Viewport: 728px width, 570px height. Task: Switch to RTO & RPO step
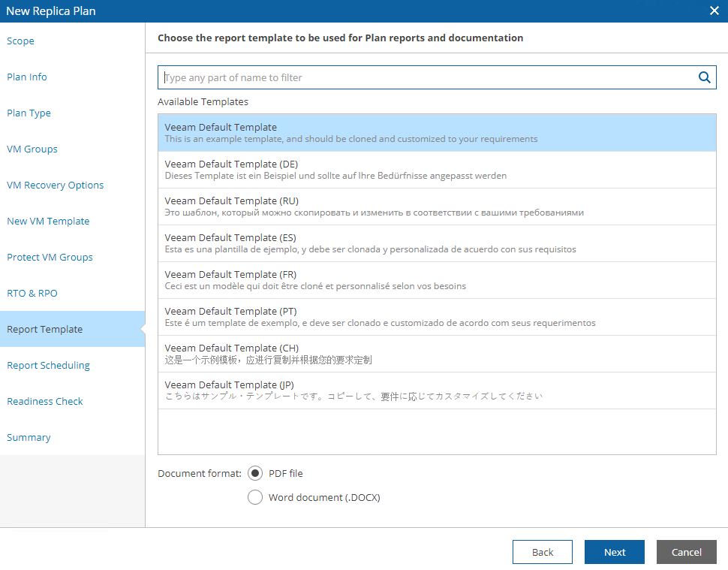[32, 293]
